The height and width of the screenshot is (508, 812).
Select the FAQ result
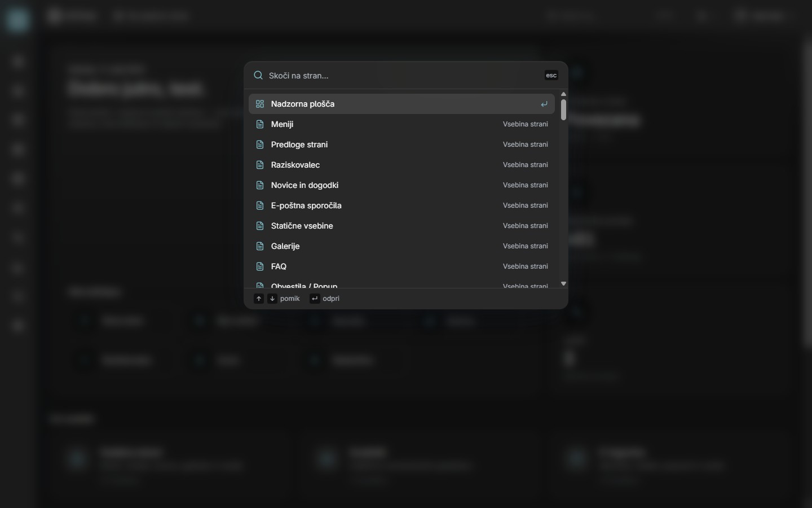pos(401,266)
